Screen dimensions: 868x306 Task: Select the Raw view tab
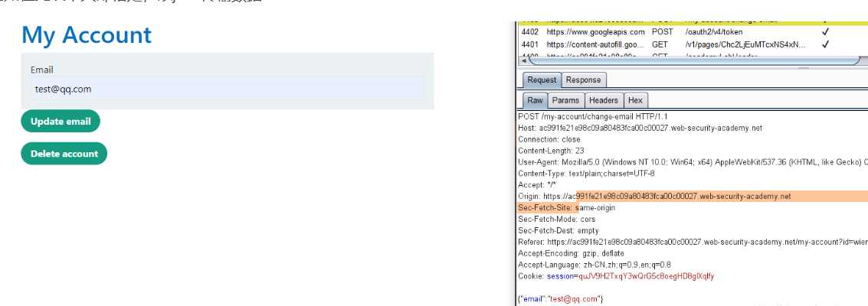tap(535, 100)
